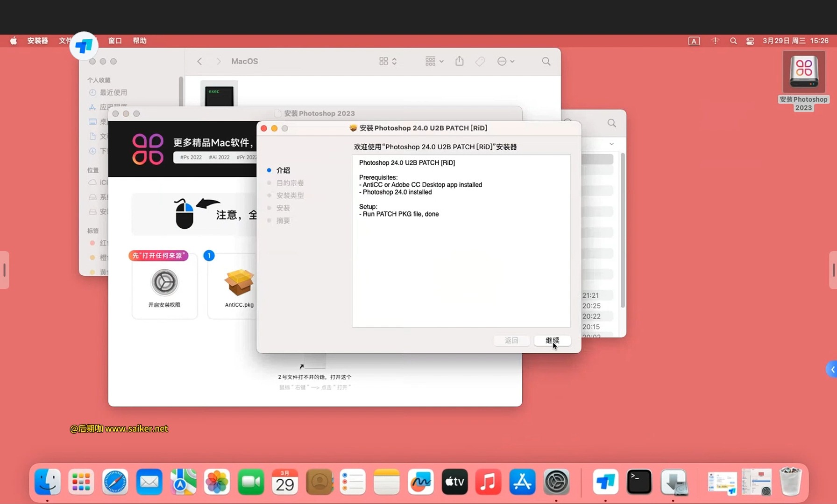Select the 介绍 step in installer sidebar
This screenshot has width=837, height=504.
(x=283, y=170)
